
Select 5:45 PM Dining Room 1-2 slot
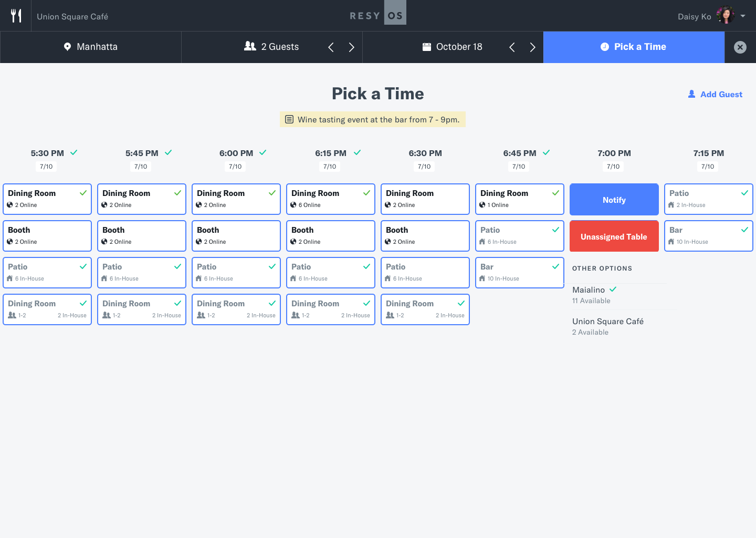click(142, 309)
